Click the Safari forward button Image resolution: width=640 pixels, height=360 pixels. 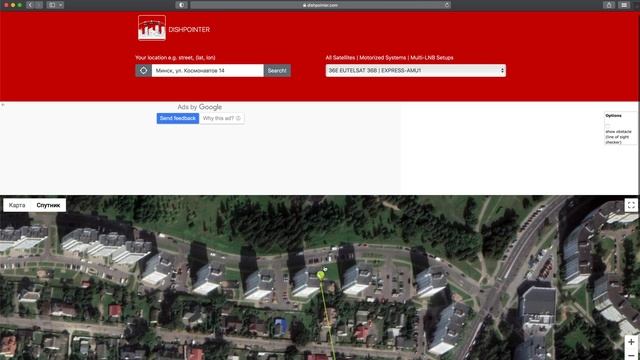pos(39,5)
